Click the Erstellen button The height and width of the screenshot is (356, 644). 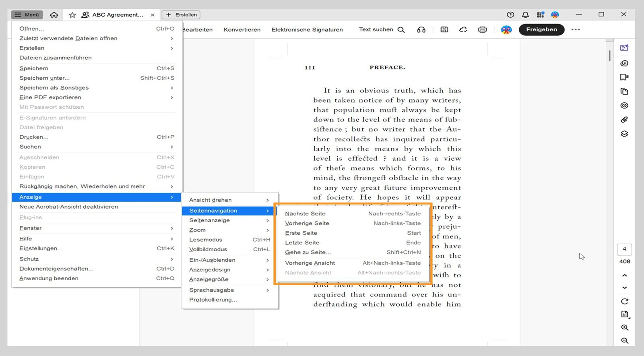click(x=181, y=15)
